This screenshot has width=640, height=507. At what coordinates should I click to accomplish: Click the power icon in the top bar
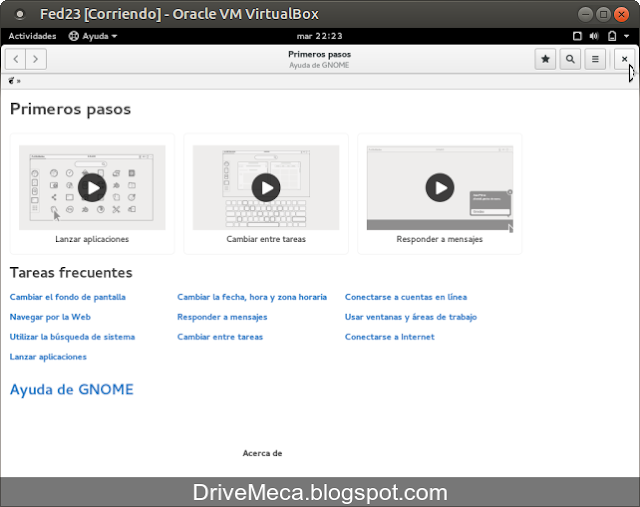[x=612, y=36]
